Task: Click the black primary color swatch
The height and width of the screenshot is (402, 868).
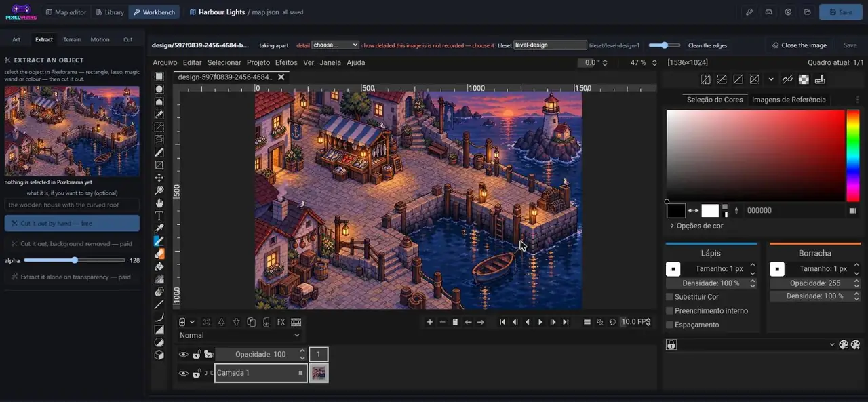Action: [x=676, y=210]
